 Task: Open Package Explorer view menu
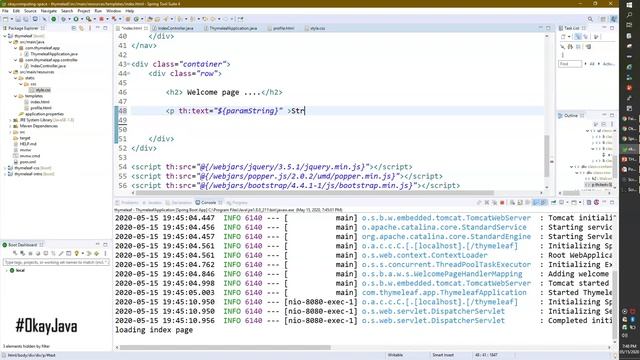[90, 28]
